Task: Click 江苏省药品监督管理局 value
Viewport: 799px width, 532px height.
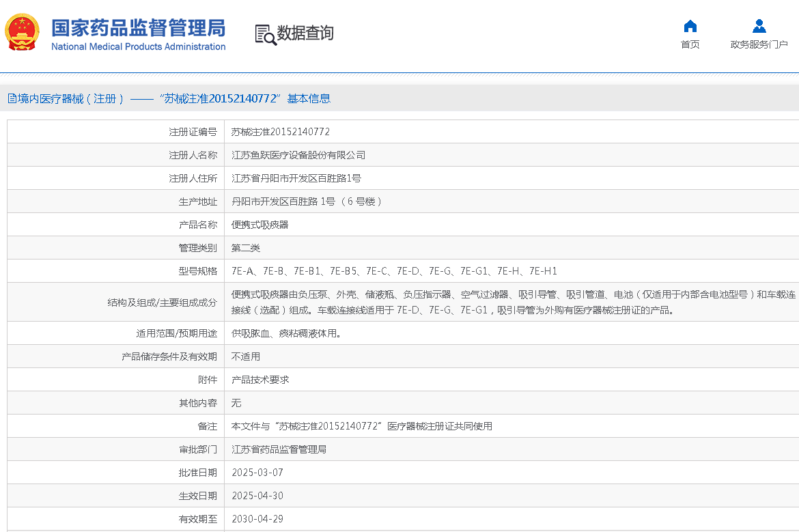Action: click(279, 449)
